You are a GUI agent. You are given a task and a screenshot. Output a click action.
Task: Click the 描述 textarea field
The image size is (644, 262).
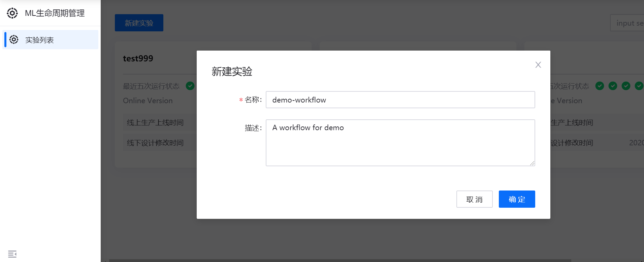click(x=400, y=143)
